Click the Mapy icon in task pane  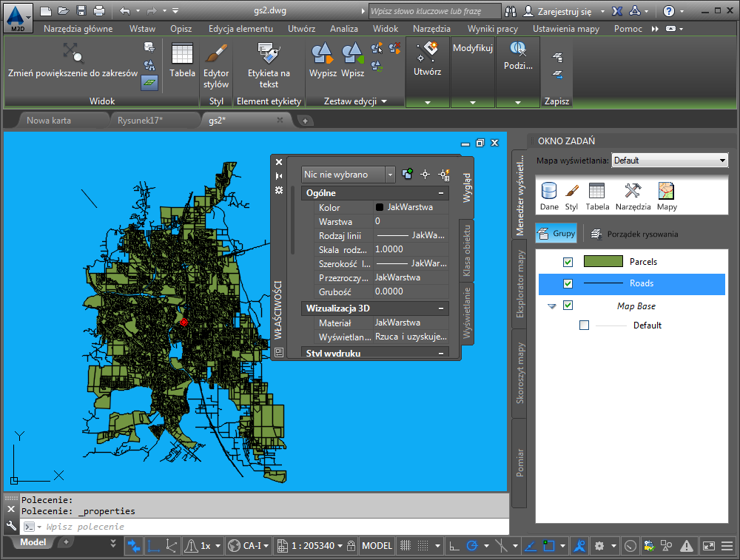667,196
